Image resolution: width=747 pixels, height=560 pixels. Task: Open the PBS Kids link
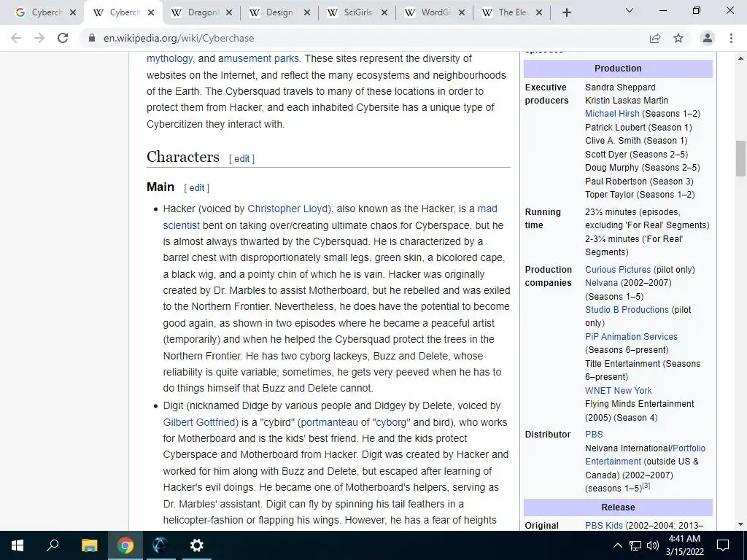coord(603,525)
